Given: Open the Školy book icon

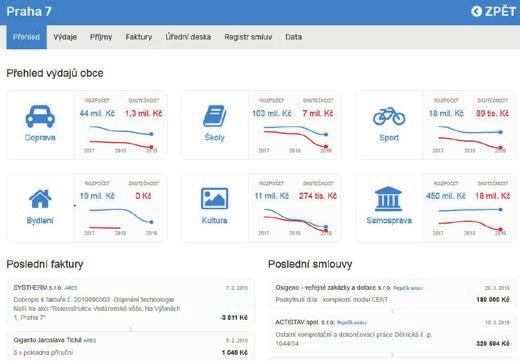Looking at the screenshot, I should pyautogui.click(x=215, y=116).
